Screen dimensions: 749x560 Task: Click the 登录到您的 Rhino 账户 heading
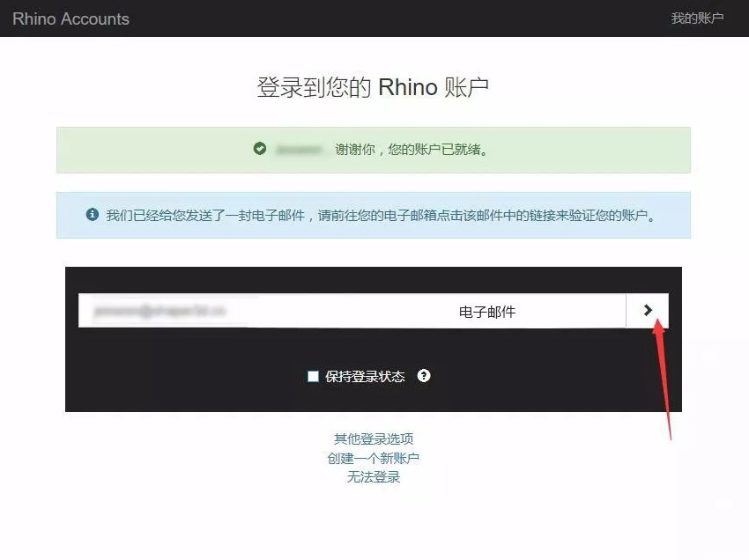[373, 87]
